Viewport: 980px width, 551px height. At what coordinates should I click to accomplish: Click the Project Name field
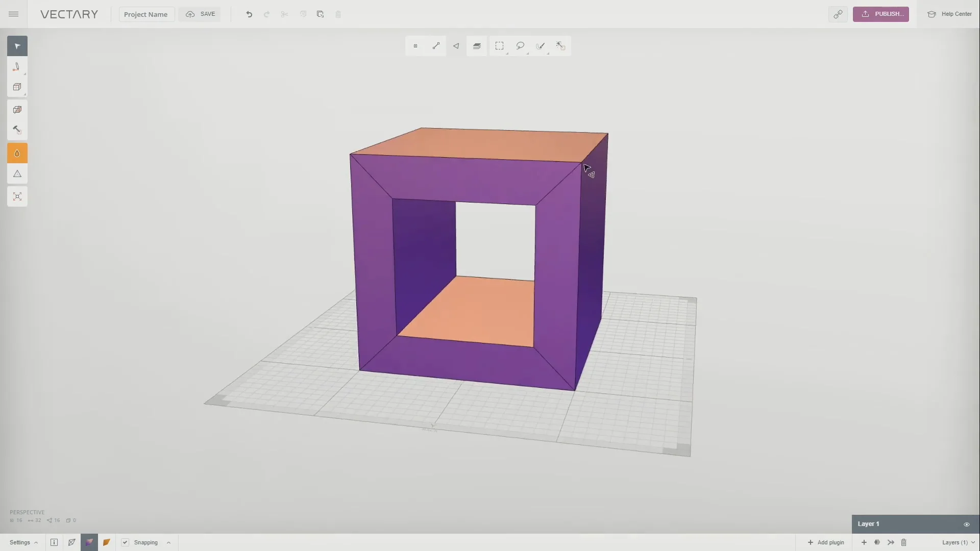click(x=146, y=14)
